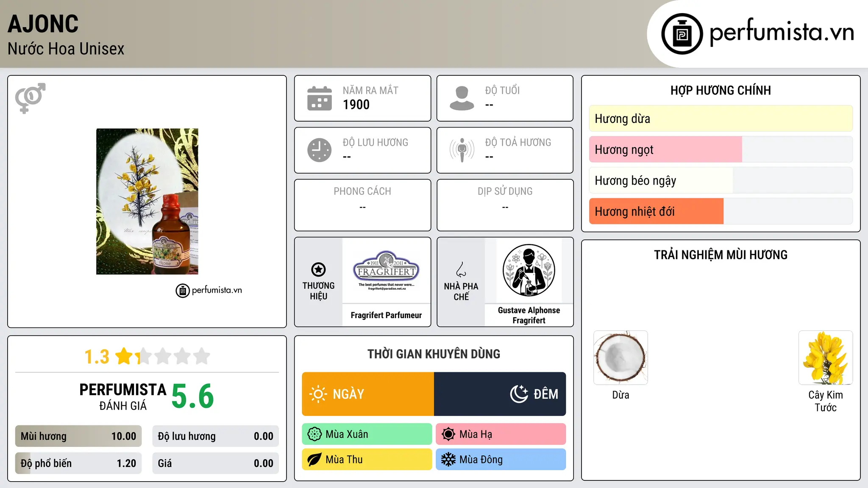Click the snowflake icon for Mùa Đông

[448, 460]
